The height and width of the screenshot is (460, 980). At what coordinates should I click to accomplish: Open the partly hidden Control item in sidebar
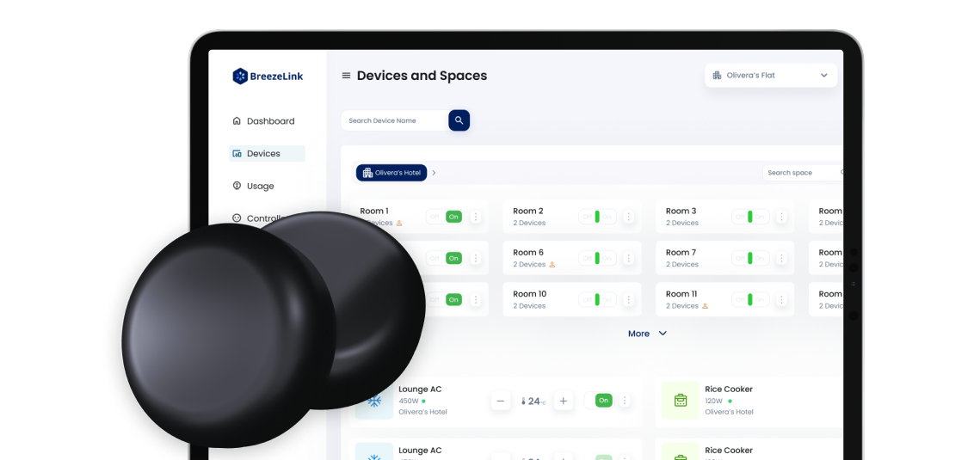tap(259, 218)
